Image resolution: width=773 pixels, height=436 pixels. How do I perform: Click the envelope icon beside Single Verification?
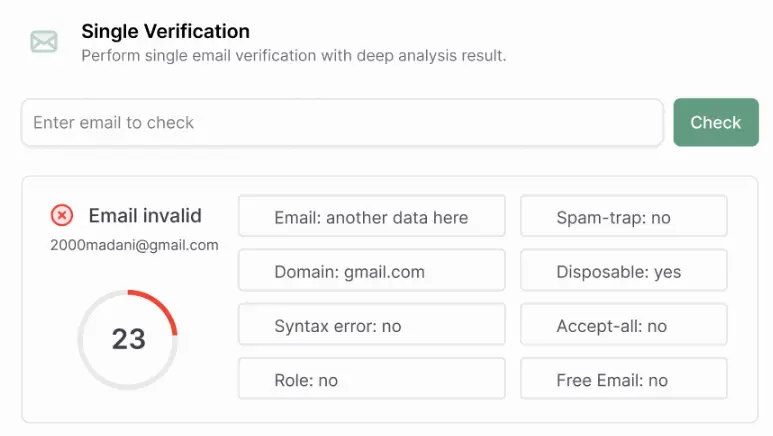[44, 41]
